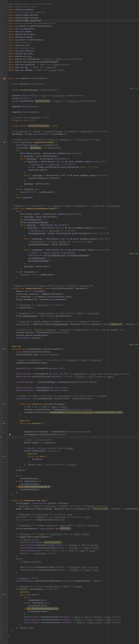This screenshot has width=139, height=644.
Task: Click the 150 typos indicator near expectedAnswers.put line
Action: point(136,254)
